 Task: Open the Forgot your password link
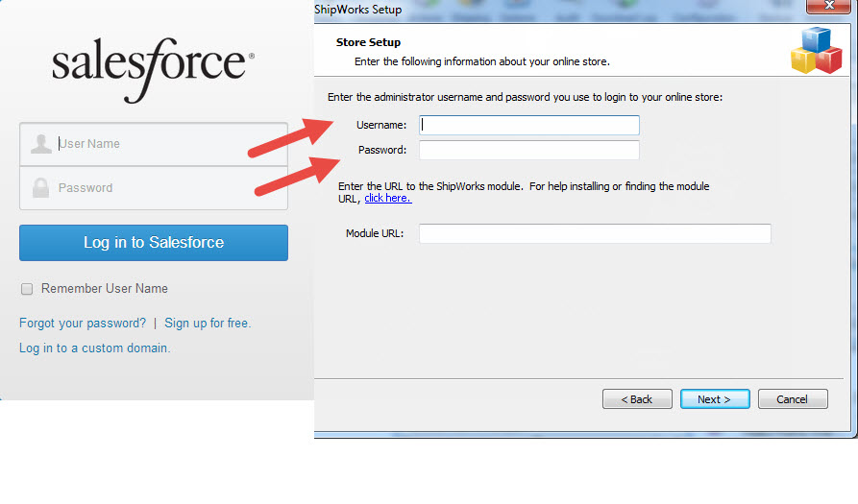coord(83,324)
